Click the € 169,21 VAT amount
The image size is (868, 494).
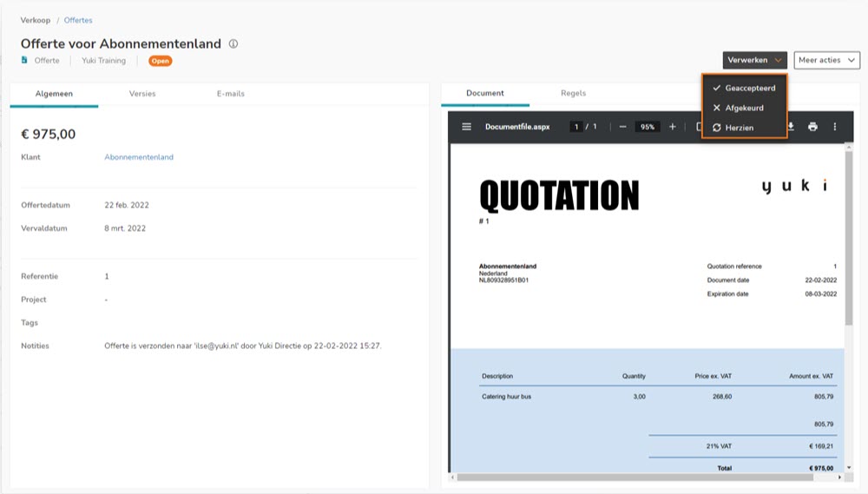tap(821, 446)
